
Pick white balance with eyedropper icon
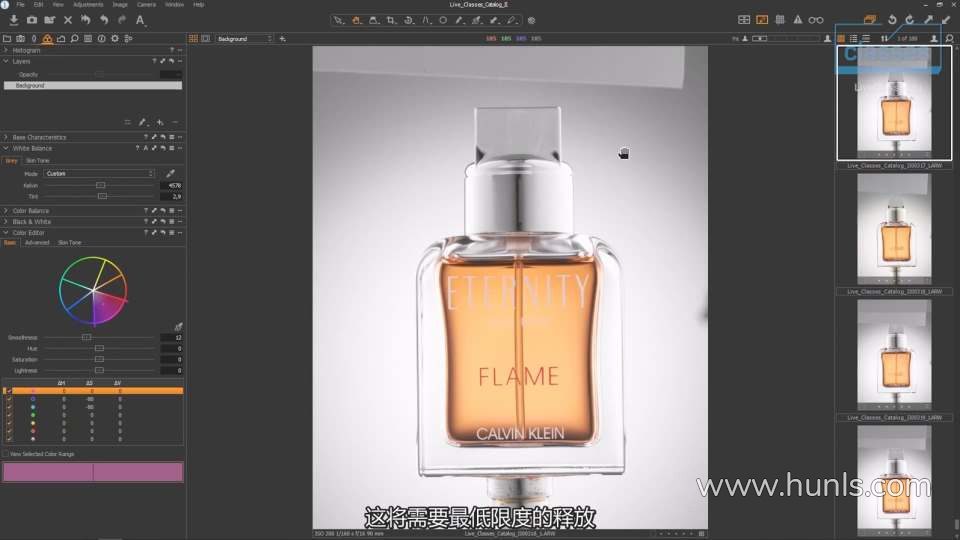tap(170, 174)
